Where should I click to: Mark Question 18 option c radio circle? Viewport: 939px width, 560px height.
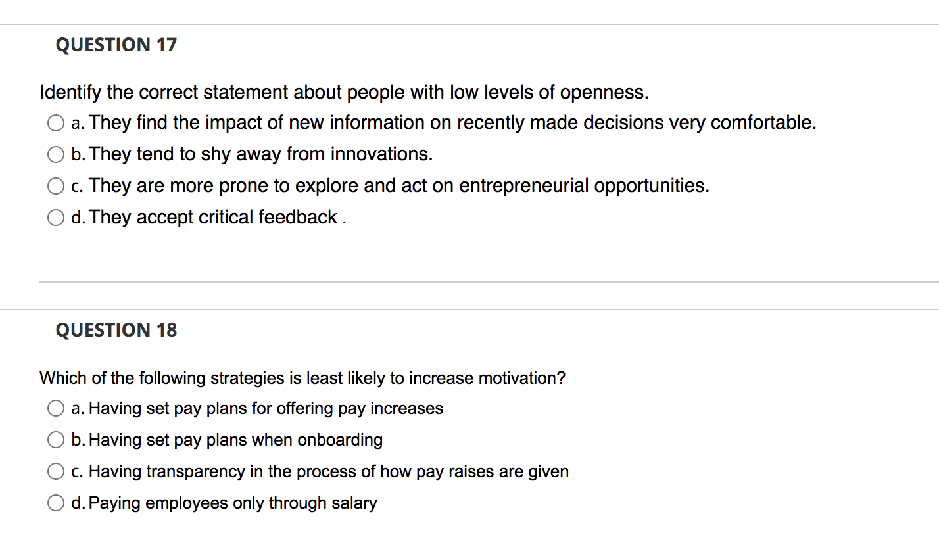coord(56,472)
